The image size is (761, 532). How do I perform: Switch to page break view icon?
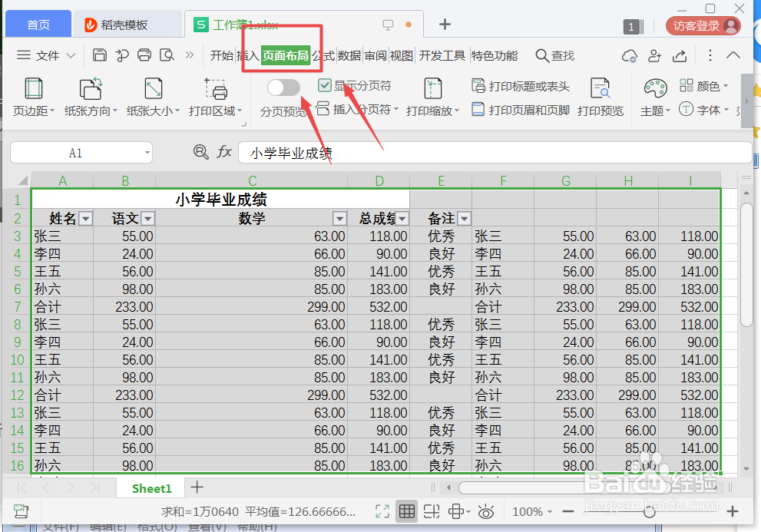click(x=432, y=511)
